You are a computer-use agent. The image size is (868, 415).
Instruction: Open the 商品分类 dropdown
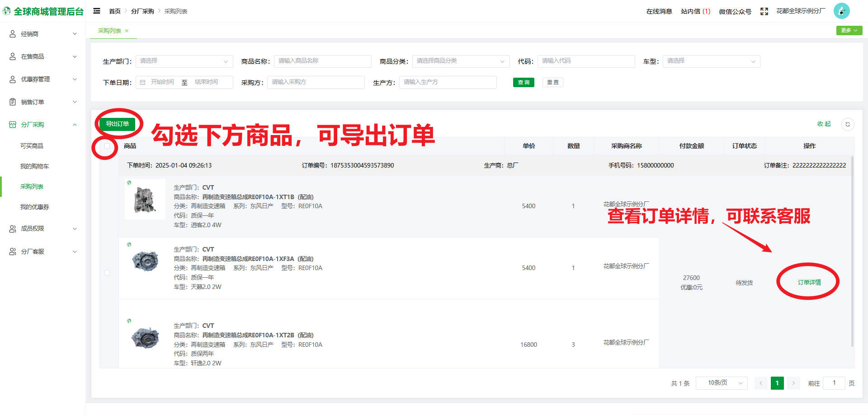point(460,61)
